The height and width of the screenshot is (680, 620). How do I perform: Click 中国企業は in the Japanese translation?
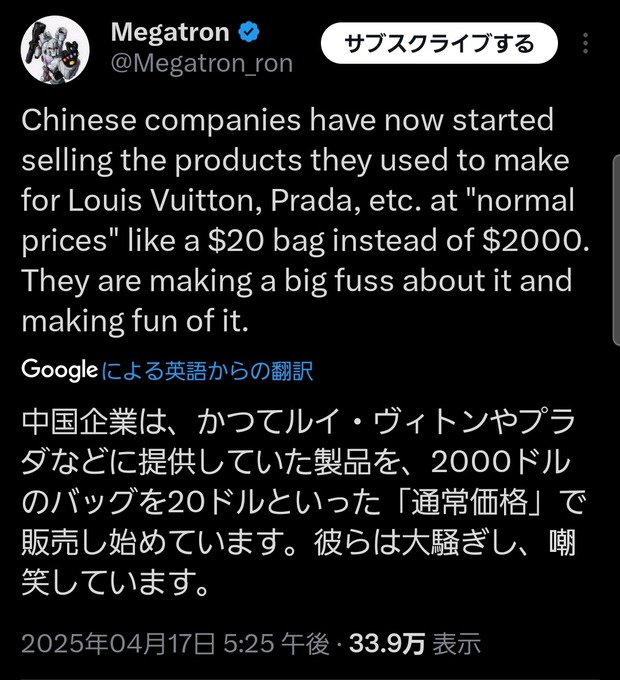pyautogui.click(x=90, y=421)
